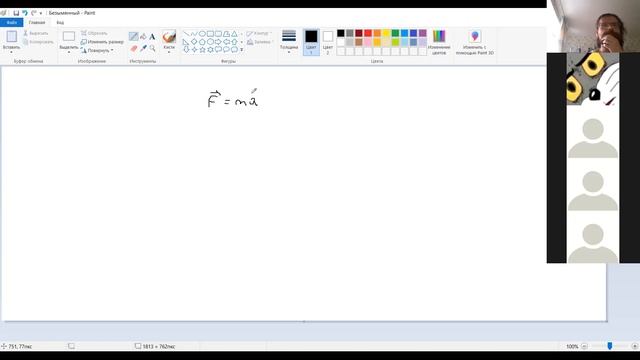
Task: Activate Color 2 (Цвет 2) selector
Action: click(x=328, y=42)
